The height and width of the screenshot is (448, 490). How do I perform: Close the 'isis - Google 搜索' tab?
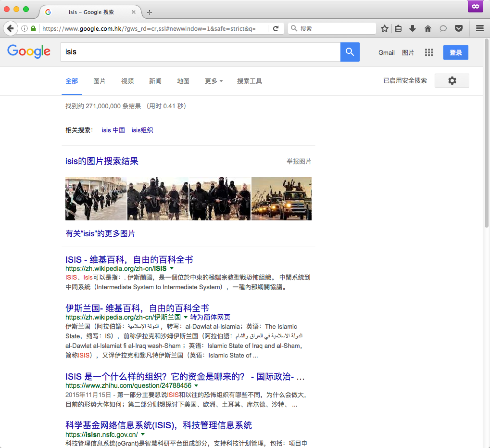[134, 12]
